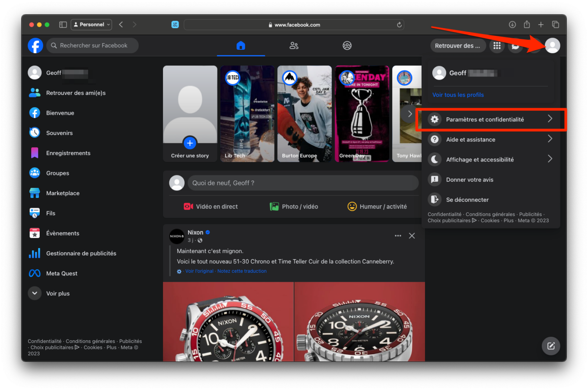The width and height of the screenshot is (588, 390).
Task: Click the account profile avatar at top right
Action: click(x=553, y=45)
